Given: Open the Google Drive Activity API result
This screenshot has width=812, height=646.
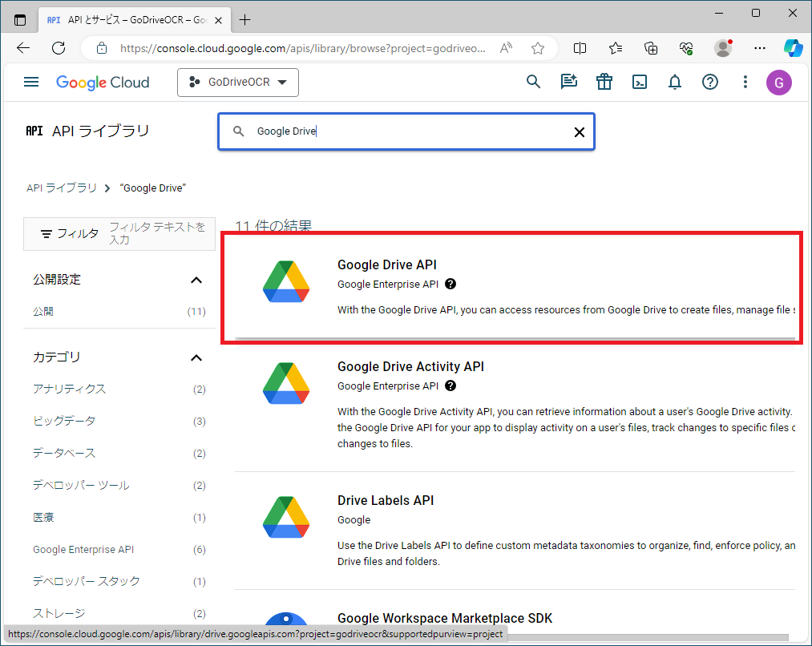Looking at the screenshot, I should click(410, 366).
